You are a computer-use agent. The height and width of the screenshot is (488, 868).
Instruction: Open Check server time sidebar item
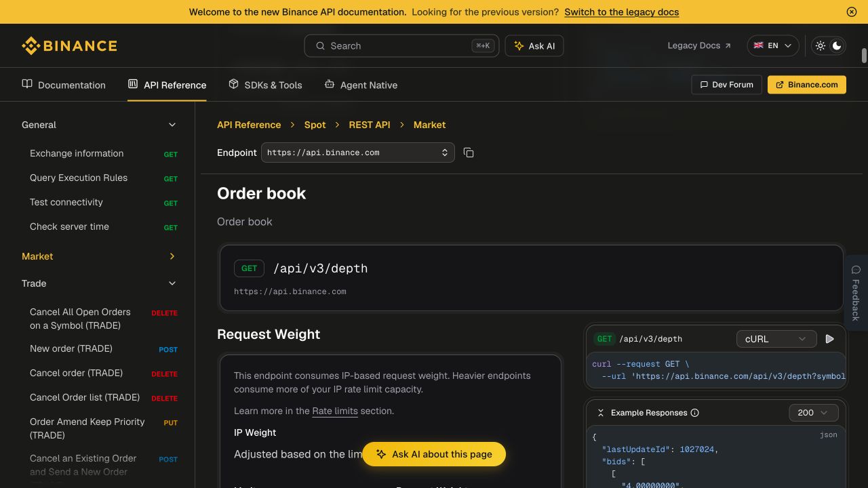pos(104,227)
